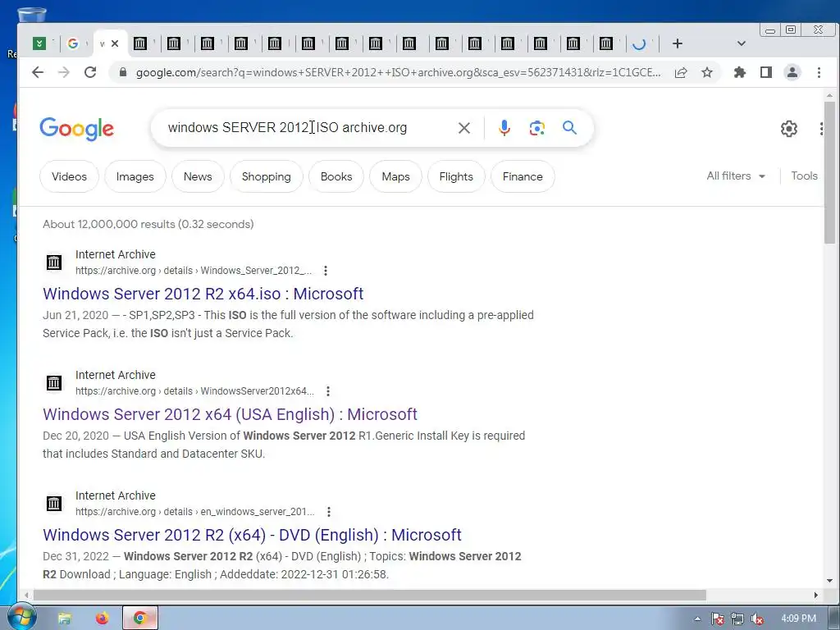Open Windows Server 2012 R2 (x64) DVD link

click(252, 535)
